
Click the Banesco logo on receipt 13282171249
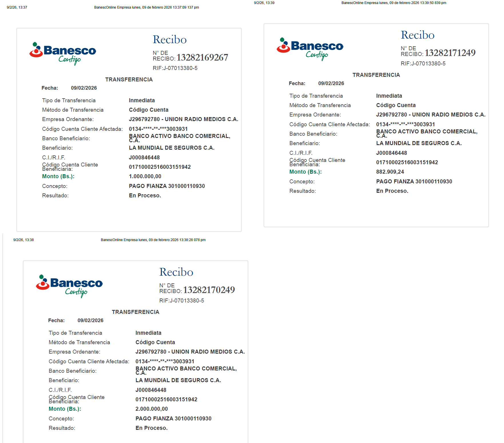[310, 49]
